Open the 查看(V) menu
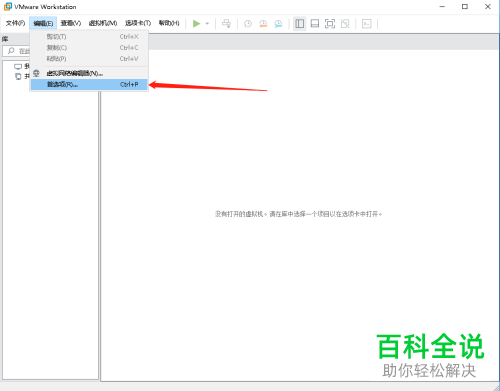This screenshot has width=500, height=391. point(71,23)
